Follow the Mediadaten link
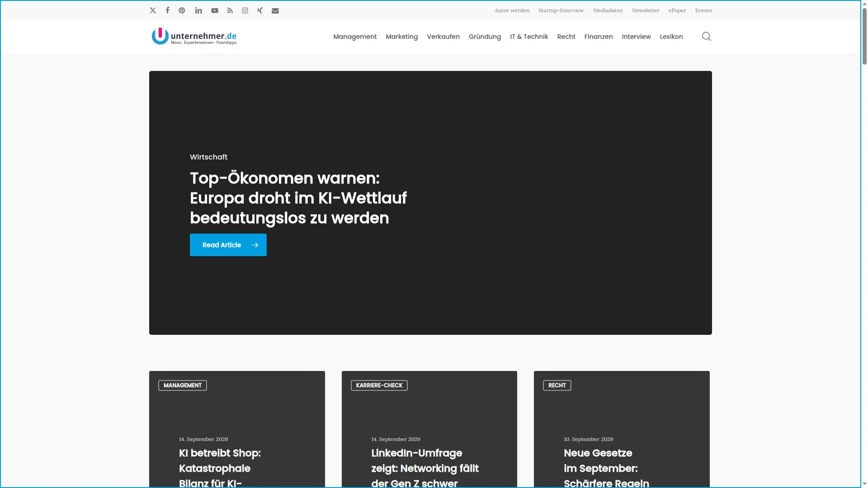Screen dimensions: 868x488 [608, 10]
